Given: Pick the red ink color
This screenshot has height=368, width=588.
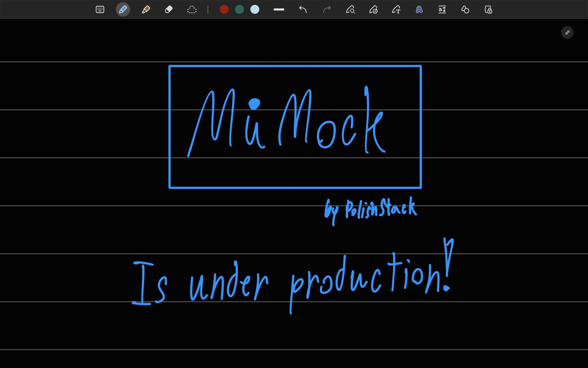Looking at the screenshot, I should coord(224,9).
